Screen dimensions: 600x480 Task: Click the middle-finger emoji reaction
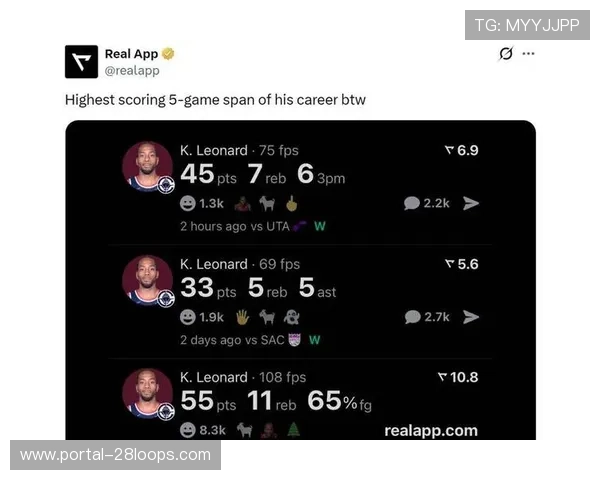coord(292,204)
